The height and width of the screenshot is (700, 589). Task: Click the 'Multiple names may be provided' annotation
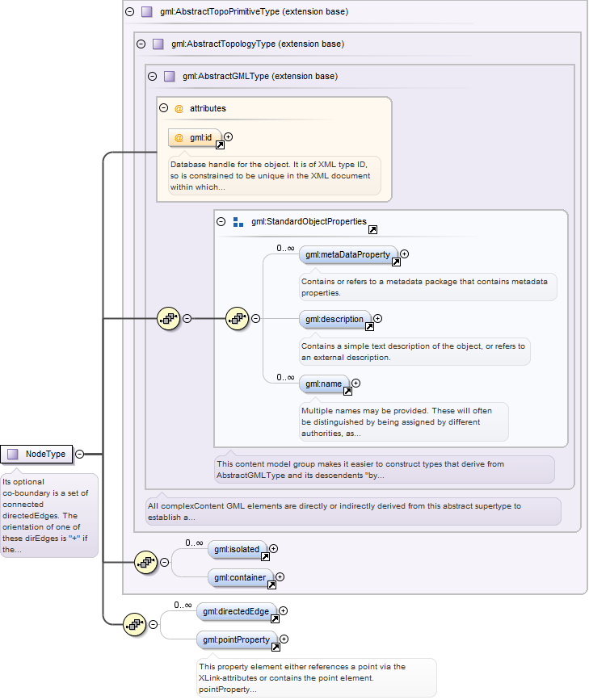point(403,422)
